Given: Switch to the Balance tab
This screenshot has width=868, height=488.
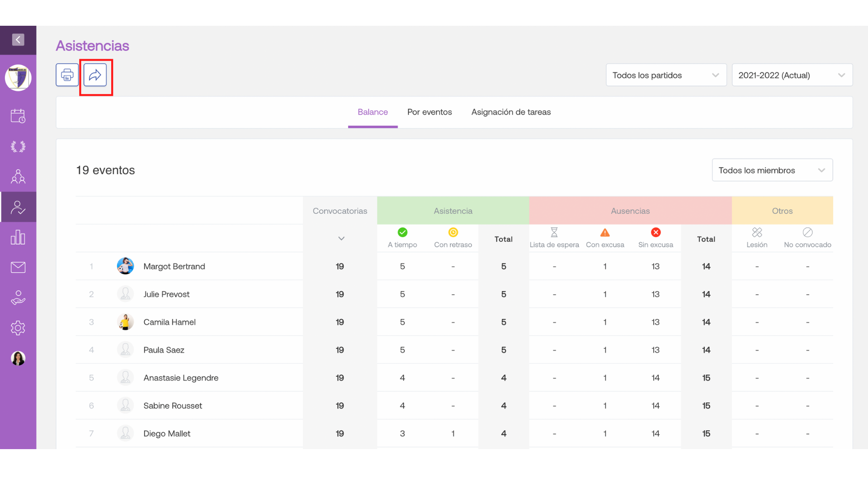Looking at the screenshot, I should pos(373,112).
